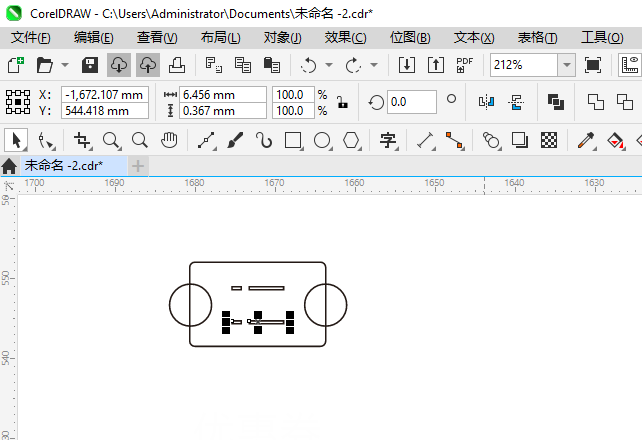The width and height of the screenshot is (642, 440).
Task: Paste from clipboard
Action: [x=272, y=65]
